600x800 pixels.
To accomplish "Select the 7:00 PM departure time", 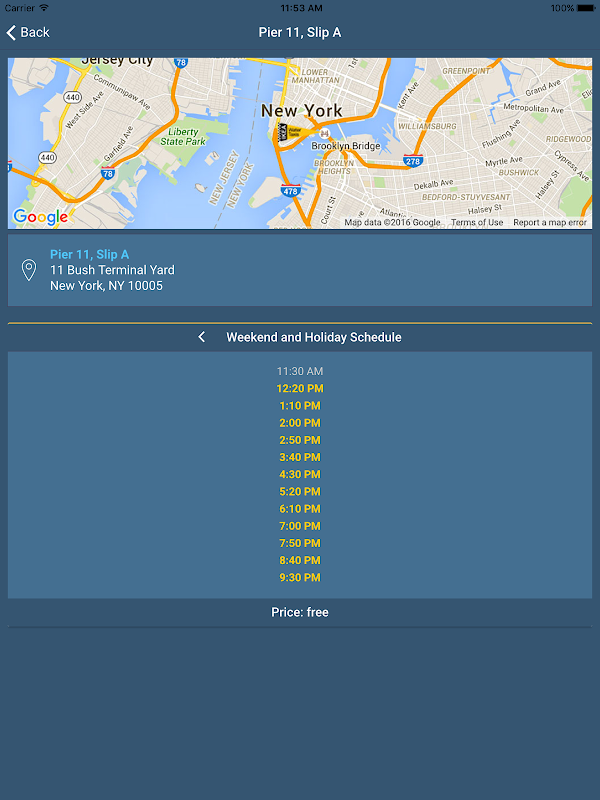I will (300, 526).
